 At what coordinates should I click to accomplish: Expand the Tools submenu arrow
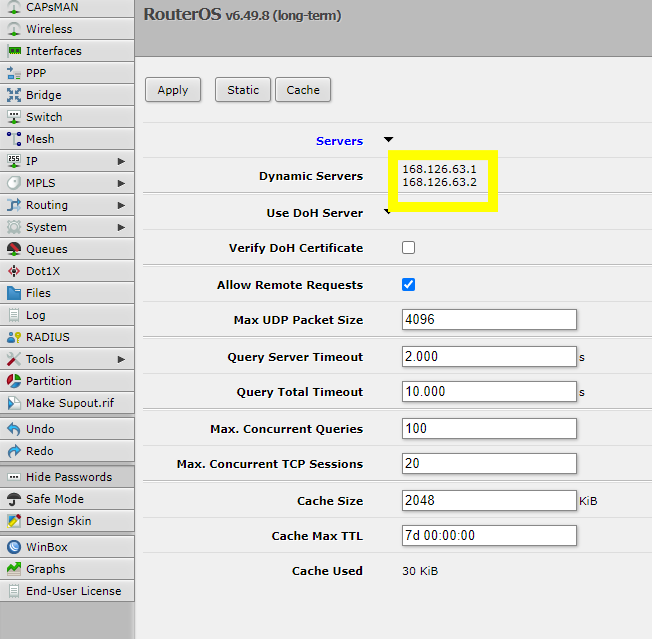point(121,360)
